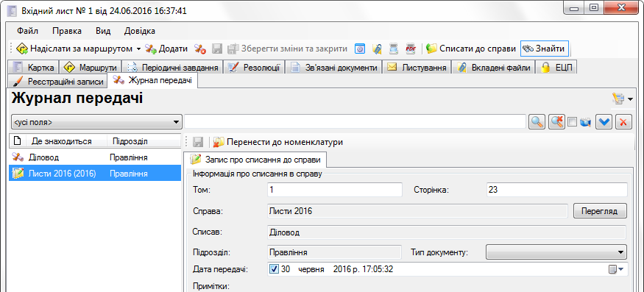The image size is (644, 292).
Task: Switch to the Реєстраційні записи tab
Action: (57, 82)
